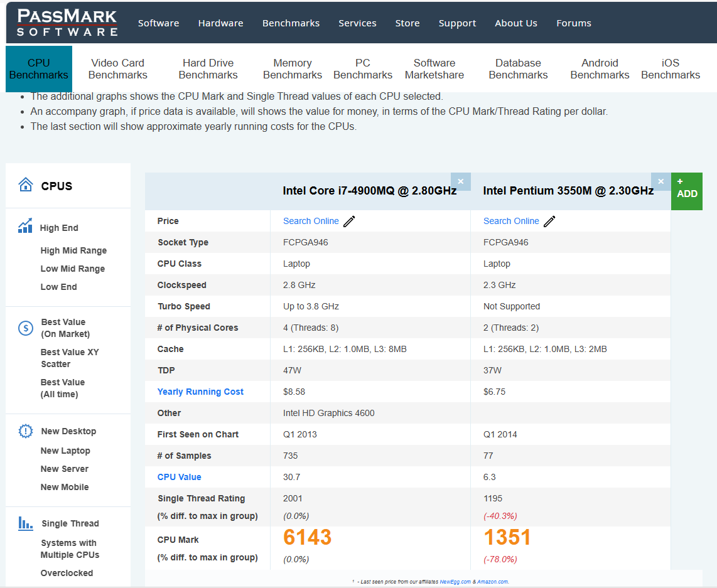The height and width of the screenshot is (588, 717).
Task: Click the Best Value dollar icon
Action: click(26, 328)
